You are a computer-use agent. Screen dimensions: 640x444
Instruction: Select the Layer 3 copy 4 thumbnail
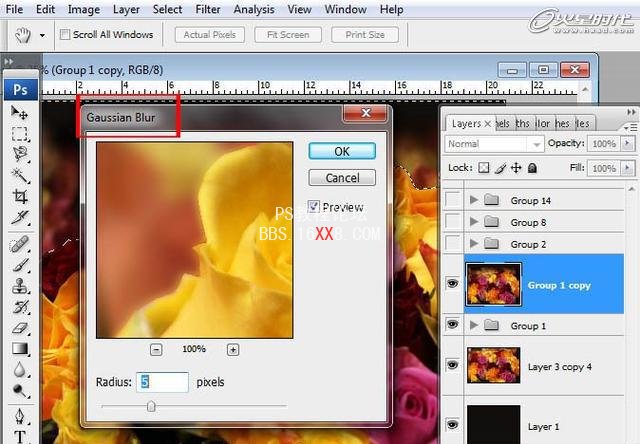pos(493,365)
